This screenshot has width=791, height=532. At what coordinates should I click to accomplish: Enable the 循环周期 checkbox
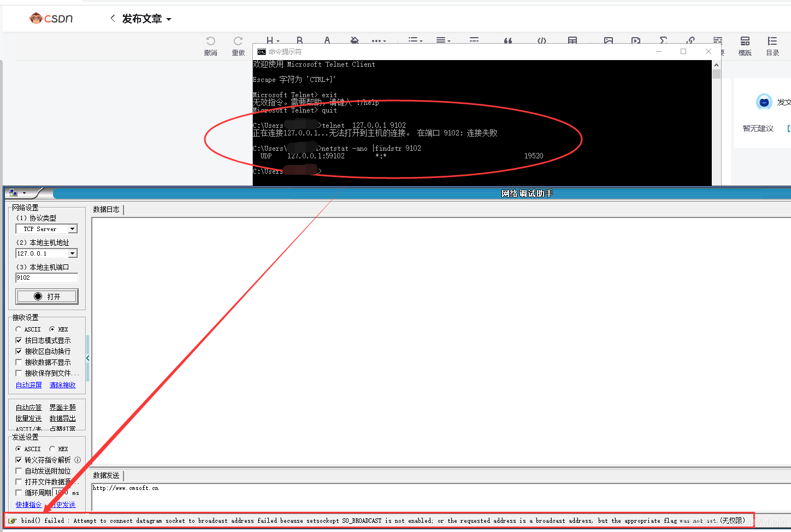19,493
